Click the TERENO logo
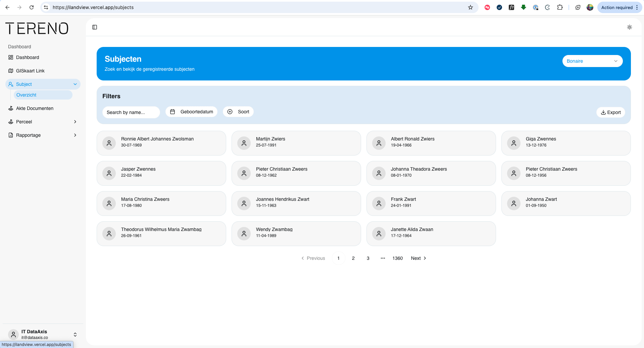This screenshot has width=644, height=348. click(37, 28)
